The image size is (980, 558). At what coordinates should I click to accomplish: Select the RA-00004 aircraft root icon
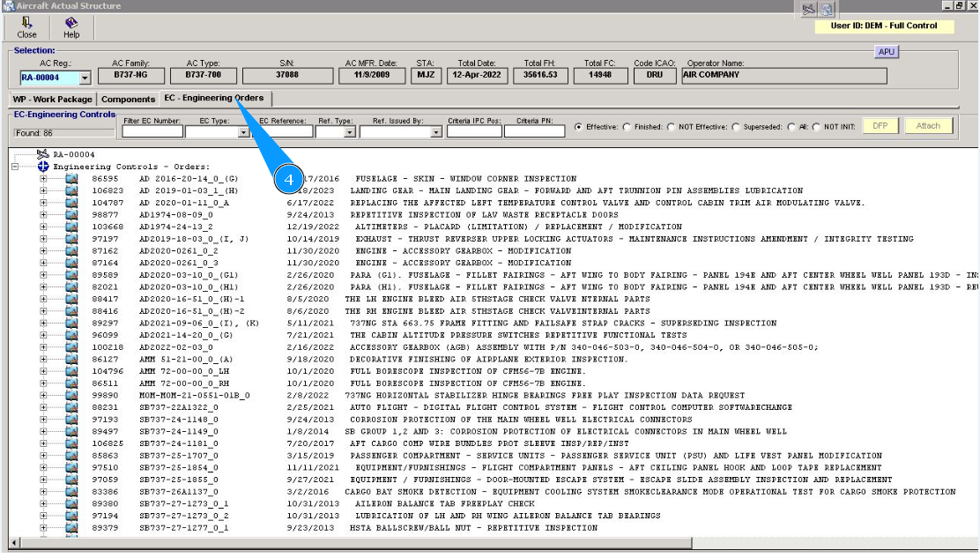coord(43,154)
